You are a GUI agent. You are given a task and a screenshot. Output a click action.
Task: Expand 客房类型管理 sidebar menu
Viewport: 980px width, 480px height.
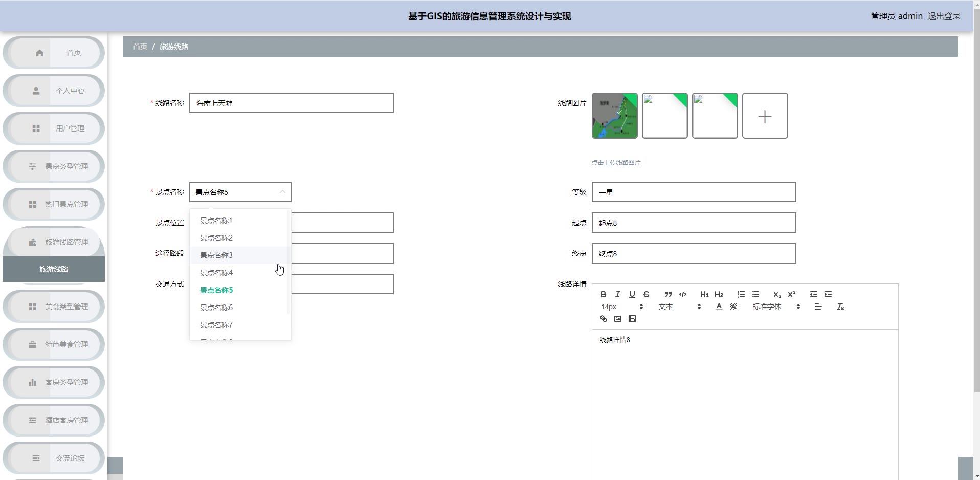[54, 382]
